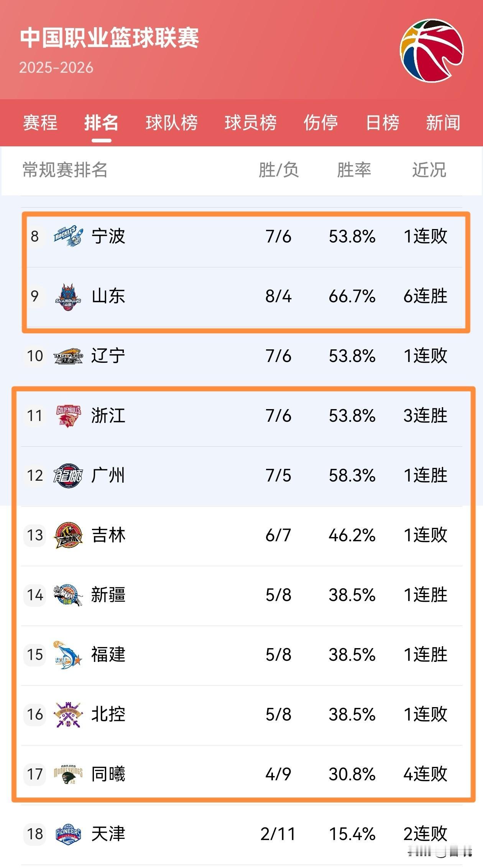Click the Xinjiang Flying Tigers logo

pyautogui.click(x=68, y=595)
